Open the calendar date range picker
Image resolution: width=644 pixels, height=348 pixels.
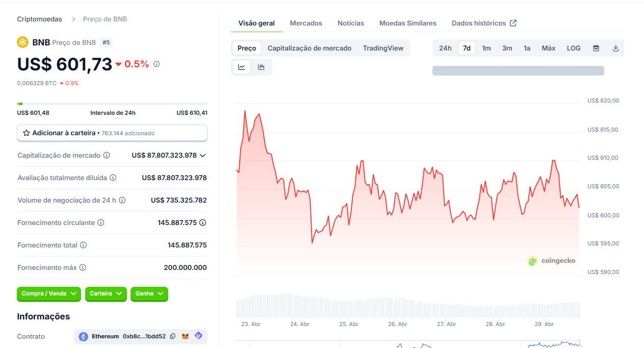pos(596,48)
